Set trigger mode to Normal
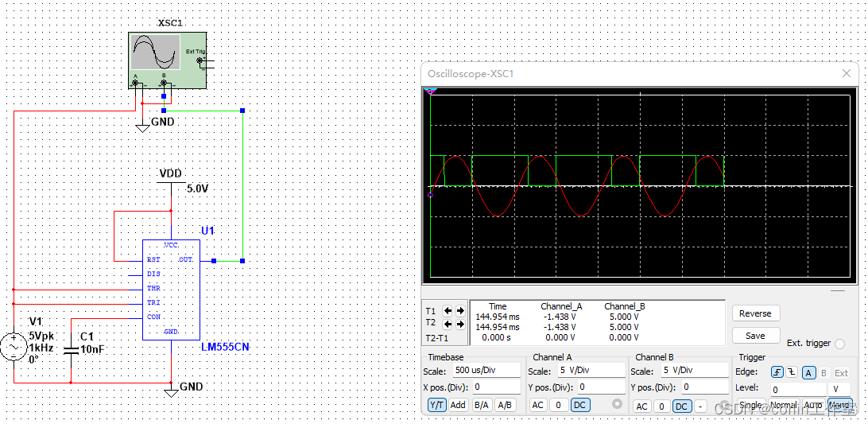The height and width of the screenshot is (424, 868). [783, 405]
